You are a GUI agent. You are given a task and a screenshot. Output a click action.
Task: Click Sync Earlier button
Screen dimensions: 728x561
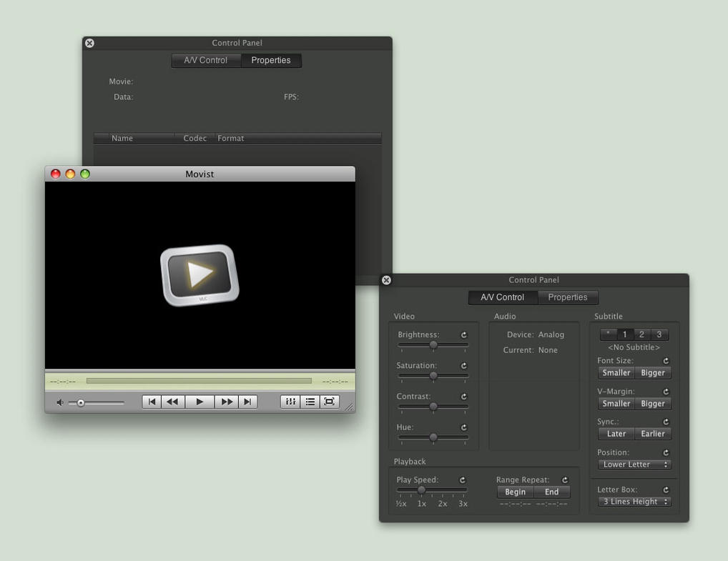(653, 434)
